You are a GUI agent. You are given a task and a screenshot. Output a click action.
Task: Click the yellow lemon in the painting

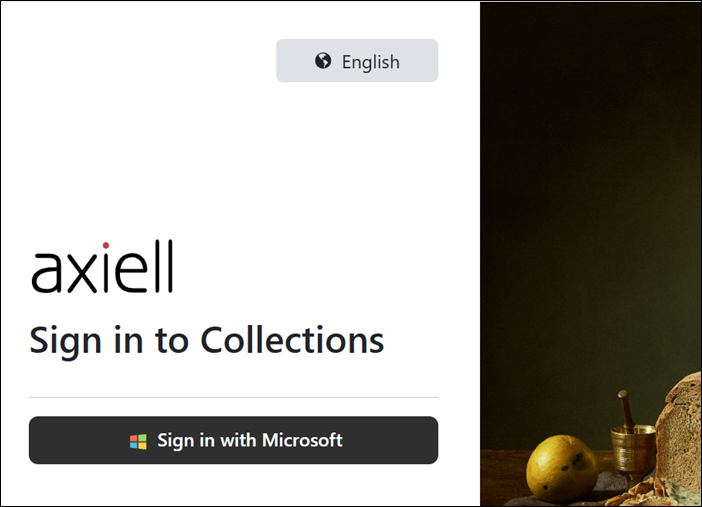561,467
